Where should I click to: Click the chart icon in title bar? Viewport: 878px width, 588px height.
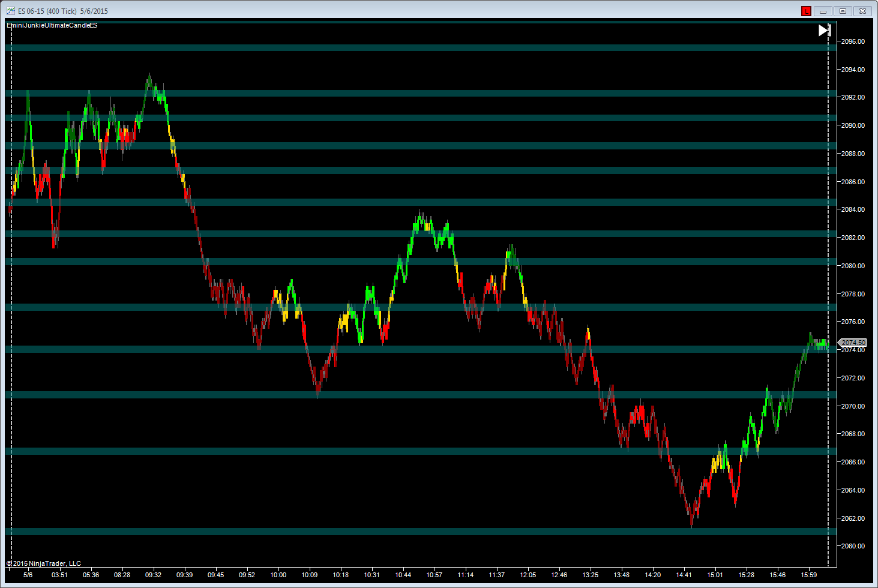tap(11, 11)
